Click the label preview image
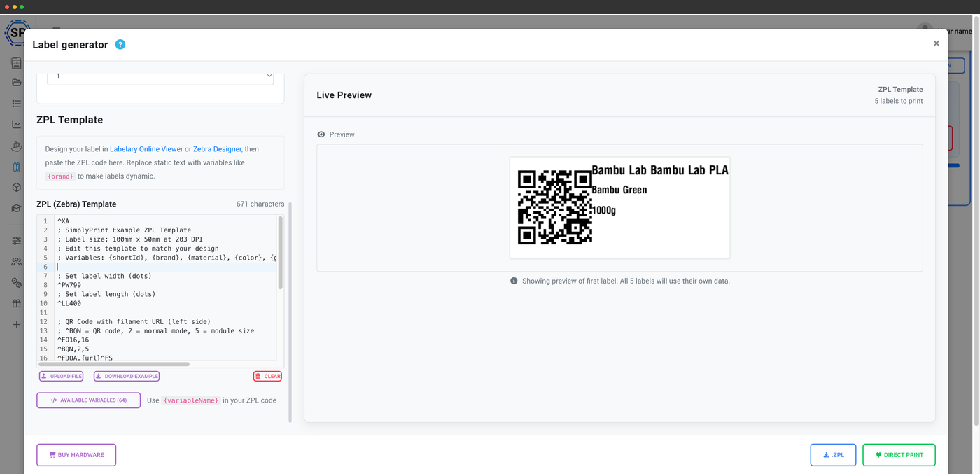Screen dimensions: 980x474 (619, 208)
